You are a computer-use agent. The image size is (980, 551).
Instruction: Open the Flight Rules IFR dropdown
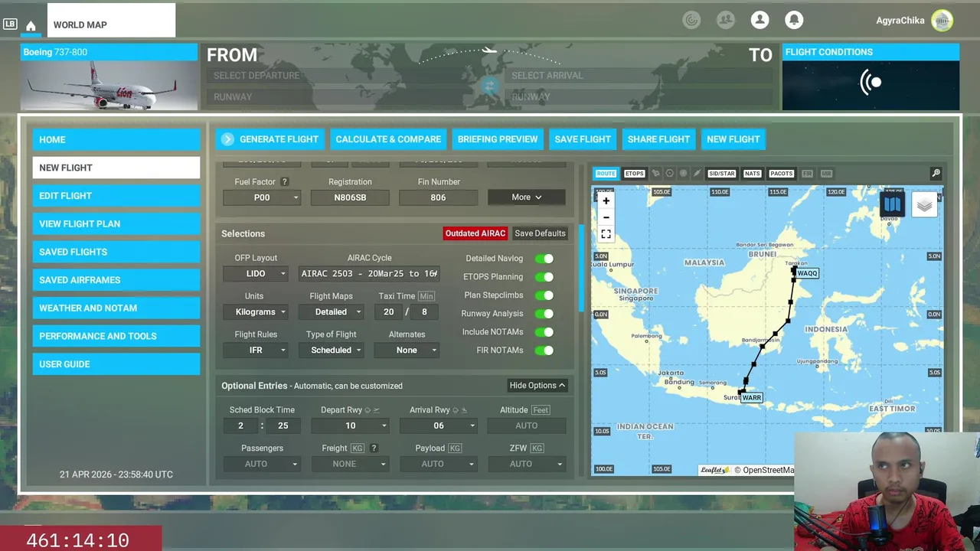(x=256, y=350)
